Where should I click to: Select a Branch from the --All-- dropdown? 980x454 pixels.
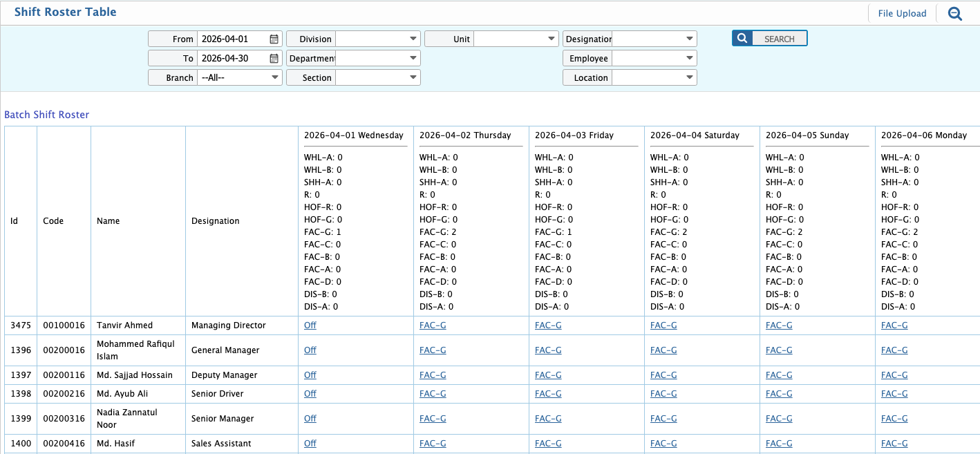point(239,78)
